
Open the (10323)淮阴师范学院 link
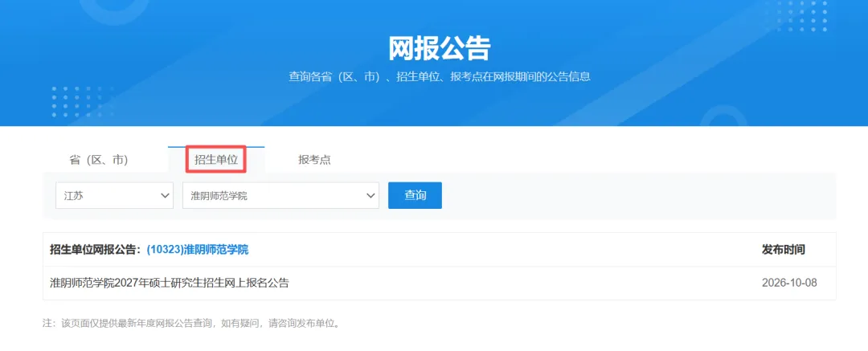[198, 250]
